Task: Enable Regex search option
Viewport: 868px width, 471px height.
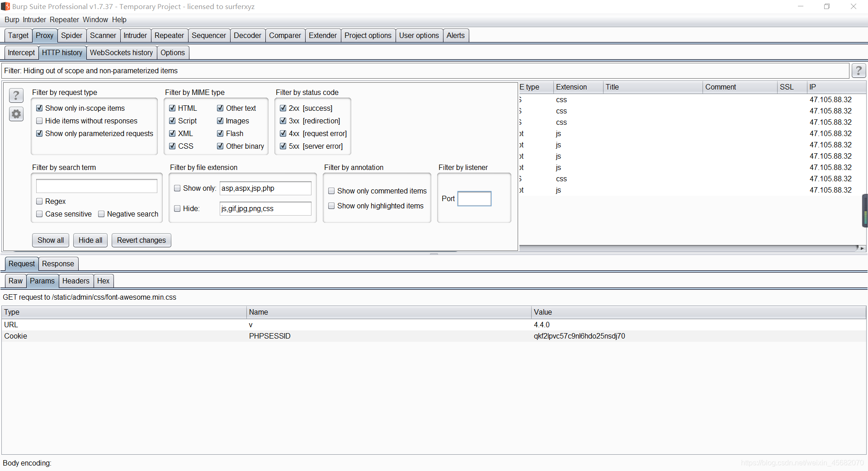Action: 39,201
